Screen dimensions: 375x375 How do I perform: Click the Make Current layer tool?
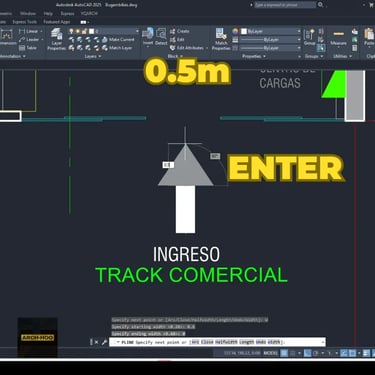tap(118, 39)
